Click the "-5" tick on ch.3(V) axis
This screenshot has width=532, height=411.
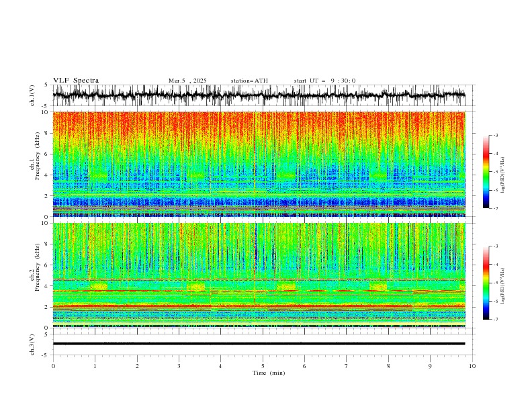45,355
